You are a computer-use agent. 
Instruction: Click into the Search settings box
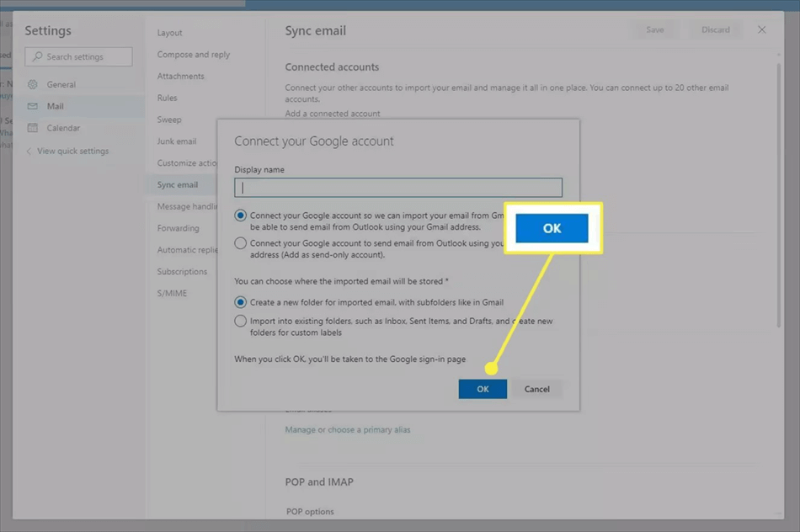pyautogui.click(x=78, y=56)
